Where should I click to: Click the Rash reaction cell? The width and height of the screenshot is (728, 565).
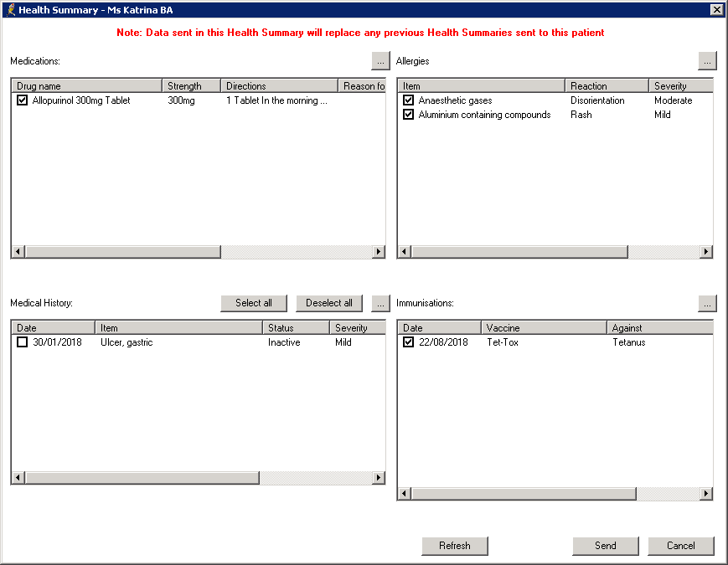tap(581, 115)
